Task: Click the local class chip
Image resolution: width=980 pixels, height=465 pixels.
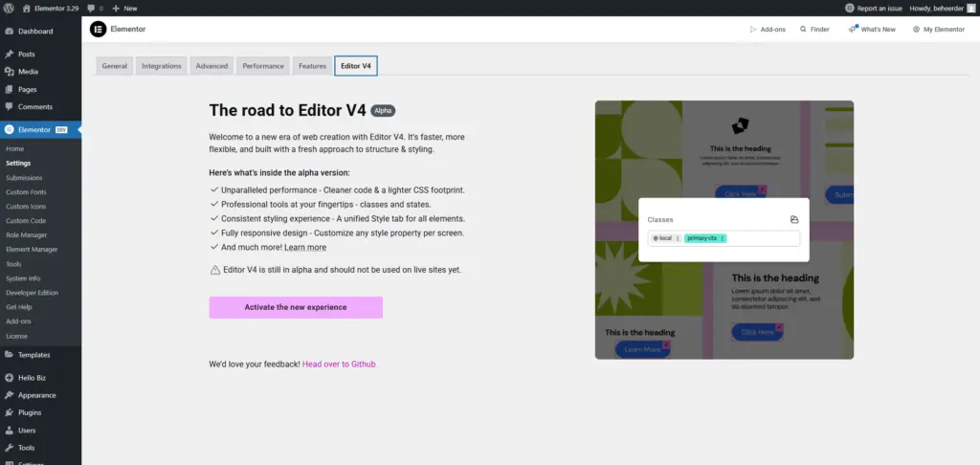Action: 666,238
